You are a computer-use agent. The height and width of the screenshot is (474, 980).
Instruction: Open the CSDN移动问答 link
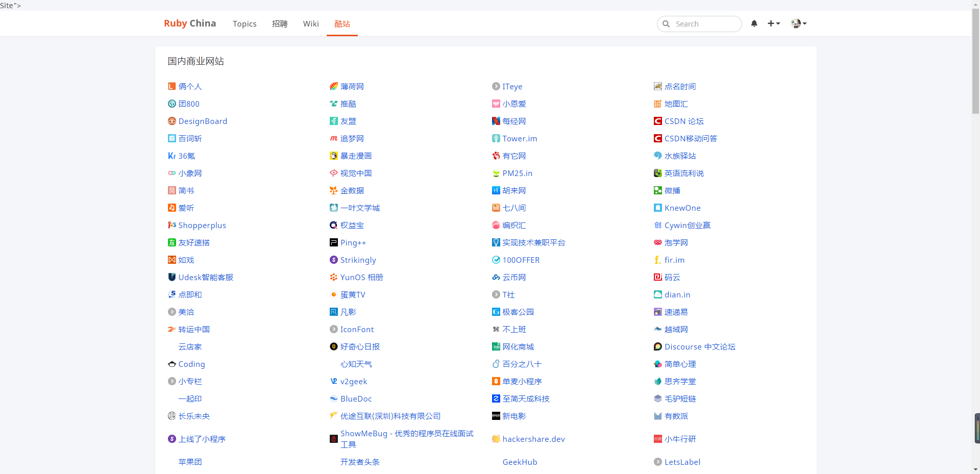[x=691, y=138]
